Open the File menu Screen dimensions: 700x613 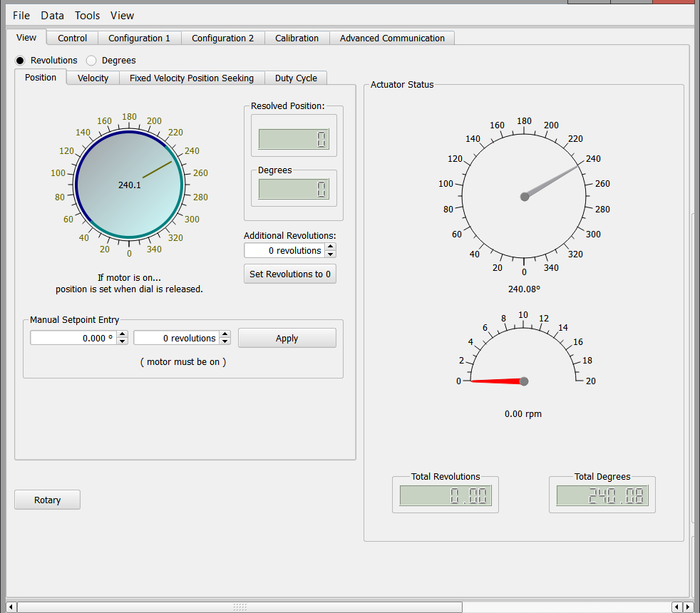21,16
